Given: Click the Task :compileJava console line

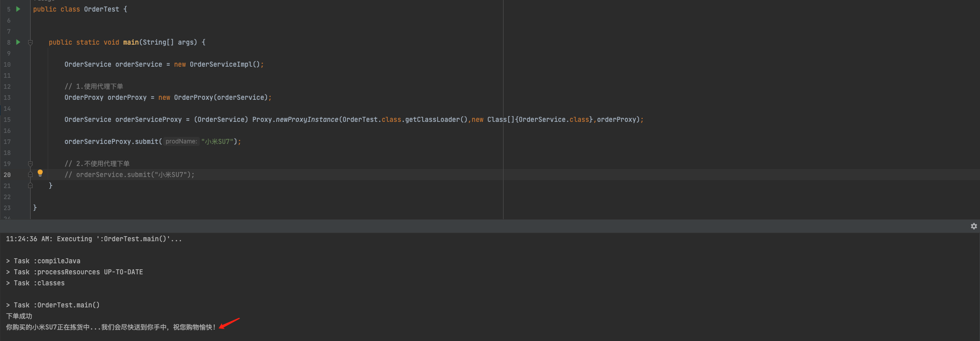Looking at the screenshot, I should pos(43,261).
